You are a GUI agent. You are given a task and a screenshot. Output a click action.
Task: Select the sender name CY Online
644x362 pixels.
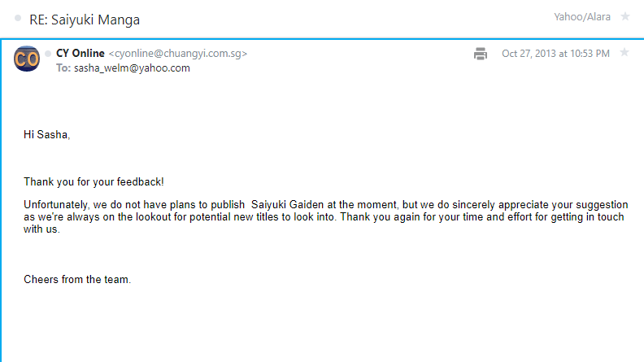pos(80,54)
